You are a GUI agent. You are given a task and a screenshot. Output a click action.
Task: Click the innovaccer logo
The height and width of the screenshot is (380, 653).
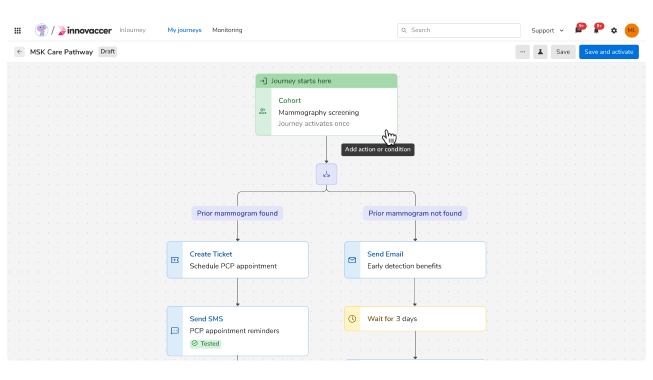click(x=85, y=30)
